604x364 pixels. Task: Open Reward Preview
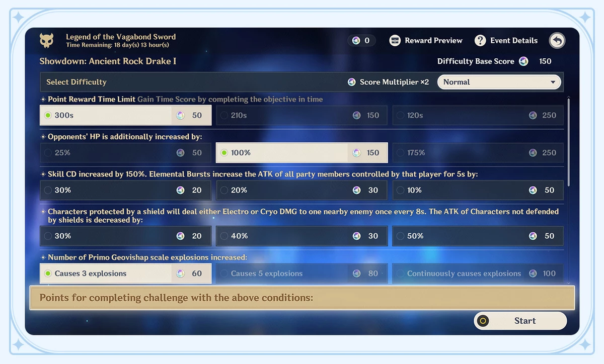coord(426,41)
